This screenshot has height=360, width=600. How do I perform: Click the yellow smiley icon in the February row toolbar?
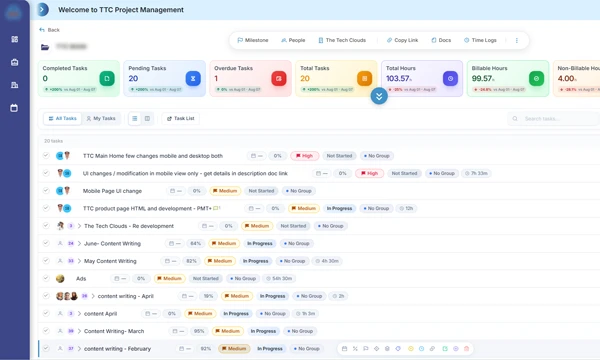(411, 349)
